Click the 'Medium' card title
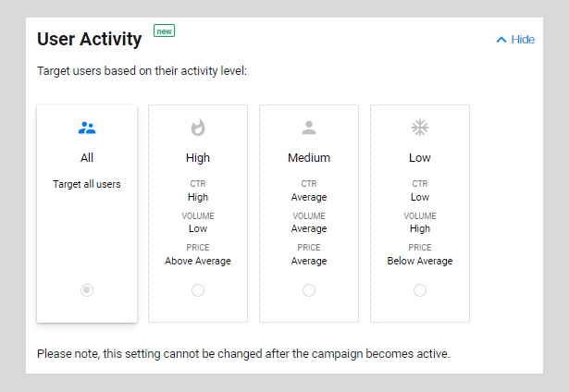The width and height of the screenshot is (569, 392). (309, 158)
